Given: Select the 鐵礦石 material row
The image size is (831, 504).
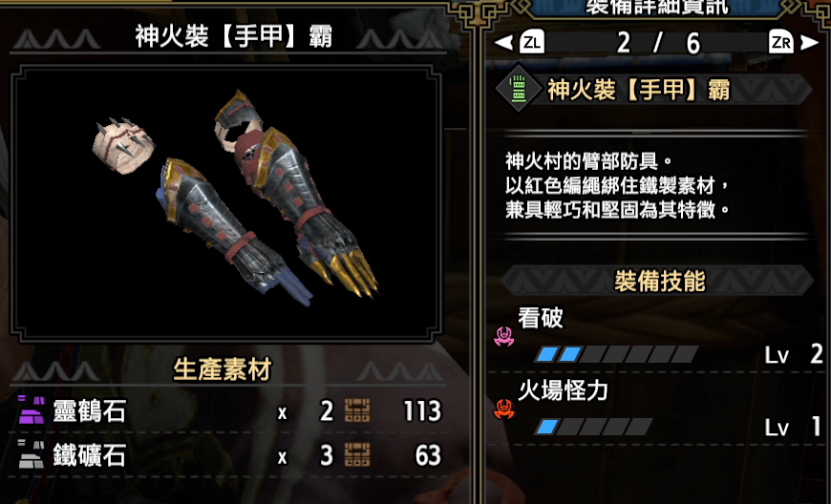Looking at the screenshot, I should pos(229,454).
